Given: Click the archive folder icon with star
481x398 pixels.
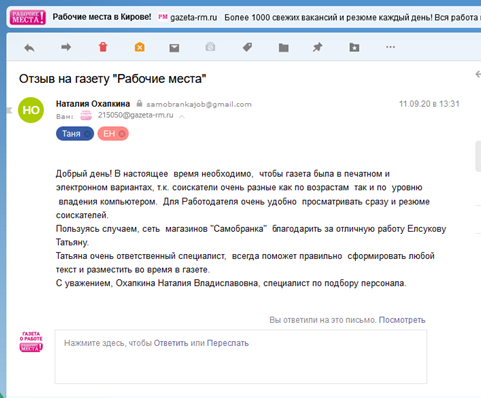Looking at the screenshot, I should click(354, 48).
